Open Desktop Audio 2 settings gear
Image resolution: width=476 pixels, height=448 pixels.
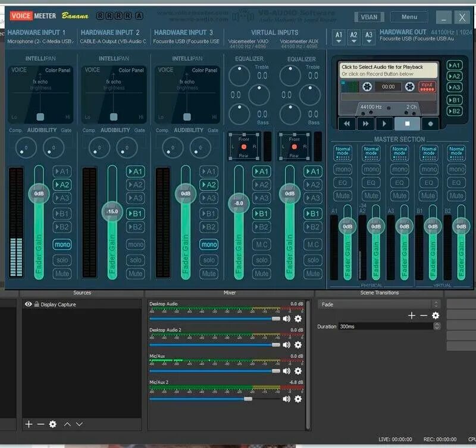[298, 345]
